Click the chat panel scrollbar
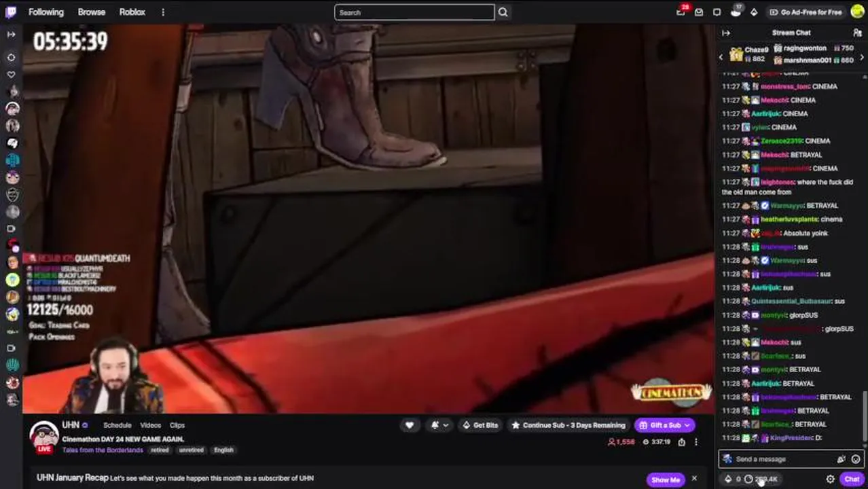The image size is (868, 489). (x=865, y=416)
